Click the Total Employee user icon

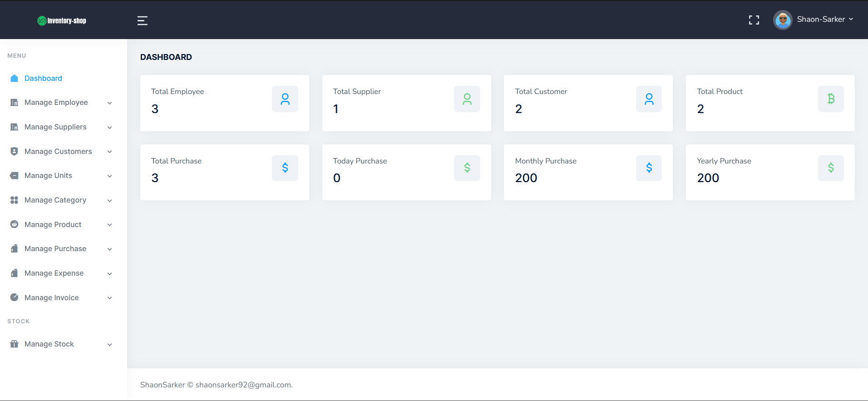(x=285, y=99)
